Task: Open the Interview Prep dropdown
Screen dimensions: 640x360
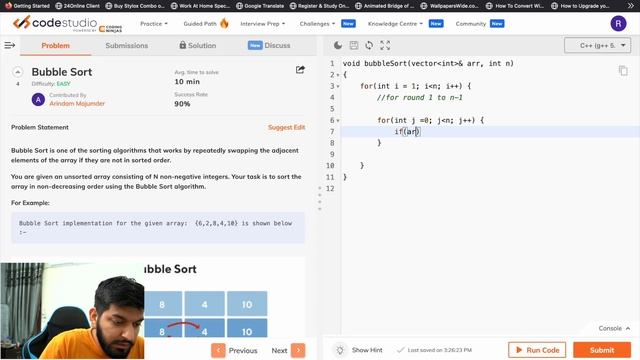Action: (262, 24)
